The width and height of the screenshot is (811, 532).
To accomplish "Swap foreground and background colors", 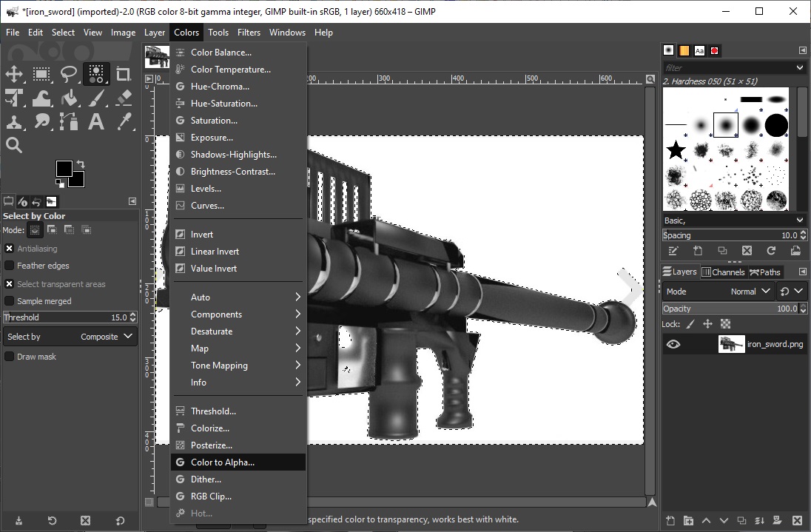I will [80, 164].
